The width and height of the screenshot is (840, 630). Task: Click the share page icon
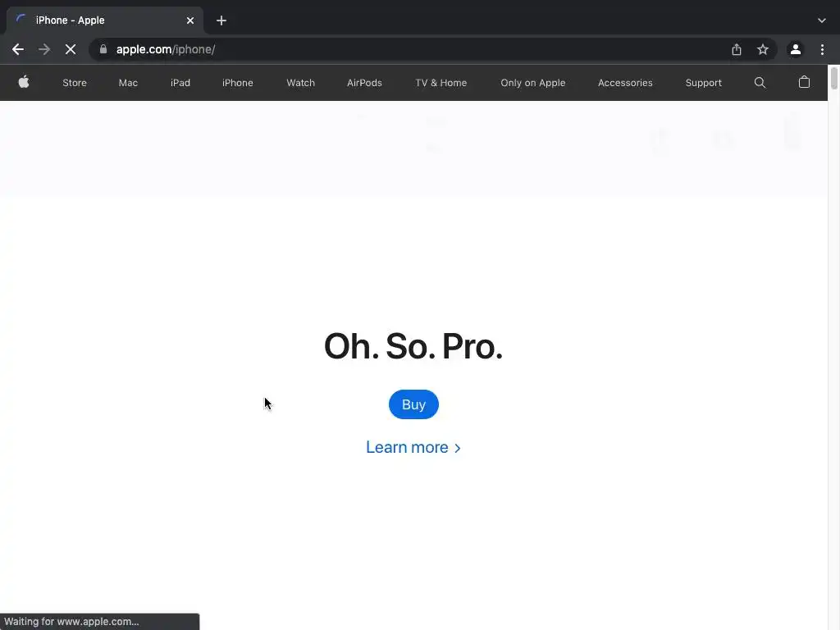(737, 49)
